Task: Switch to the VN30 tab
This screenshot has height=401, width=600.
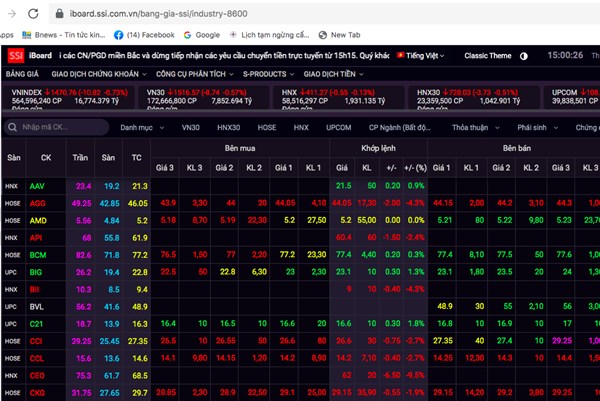Action: coord(190,128)
